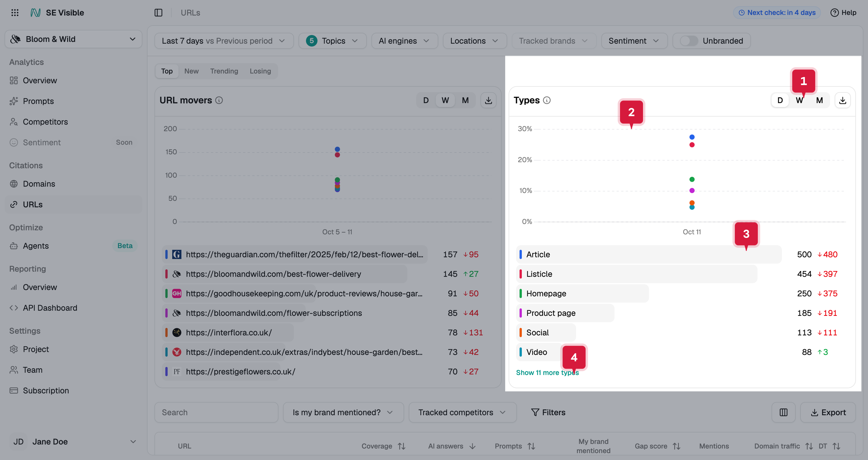Image resolution: width=868 pixels, height=460 pixels.
Task: Open the Help icon in header
Action: point(834,12)
